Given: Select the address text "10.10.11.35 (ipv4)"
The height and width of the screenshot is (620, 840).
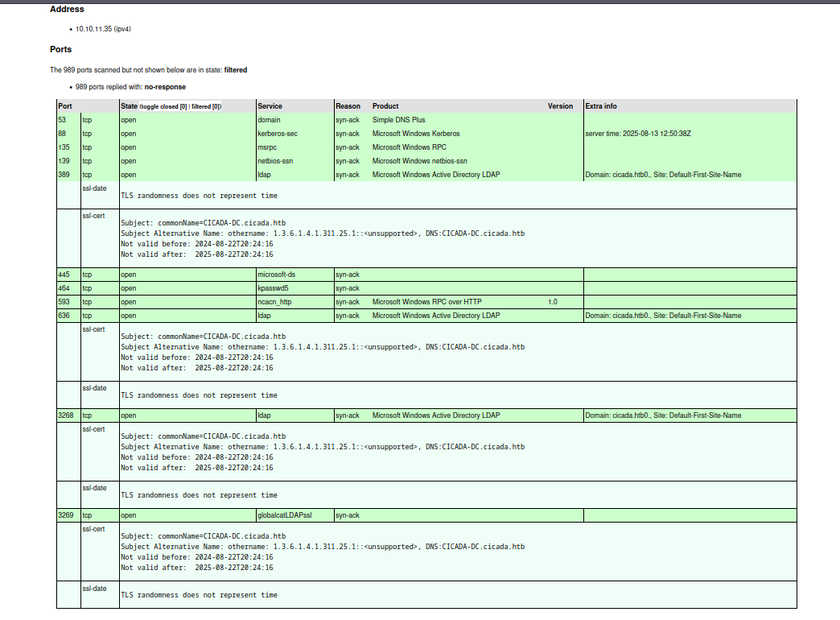Looking at the screenshot, I should pos(104,29).
